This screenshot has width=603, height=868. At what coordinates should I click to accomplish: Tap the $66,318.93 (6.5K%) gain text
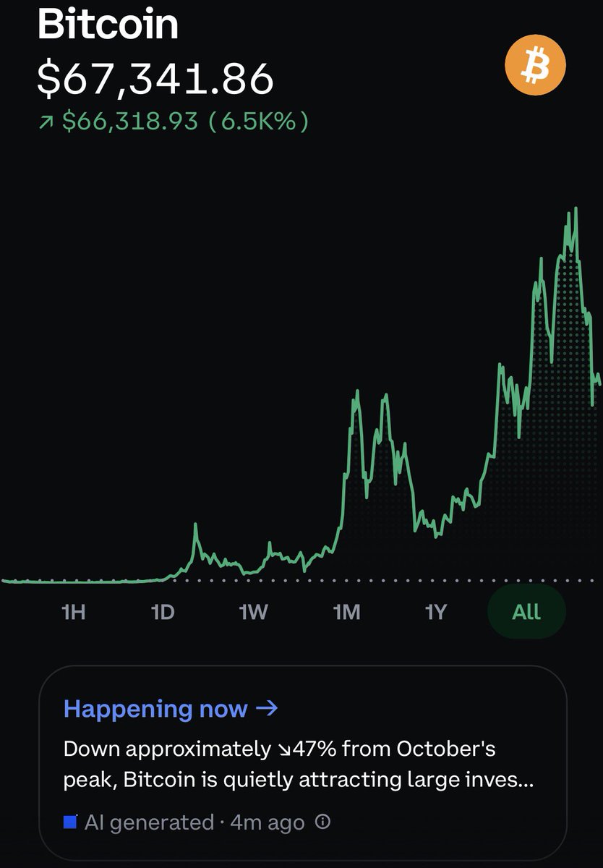pyautogui.click(x=184, y=122)
